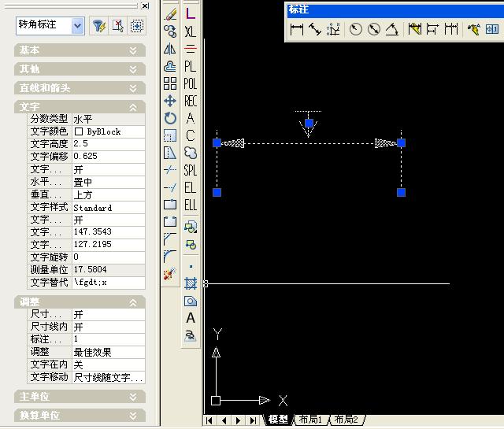Screen dimensions: 504x429
Task: Switch to the 模型 tab
Action: click(x=278, y=420)
